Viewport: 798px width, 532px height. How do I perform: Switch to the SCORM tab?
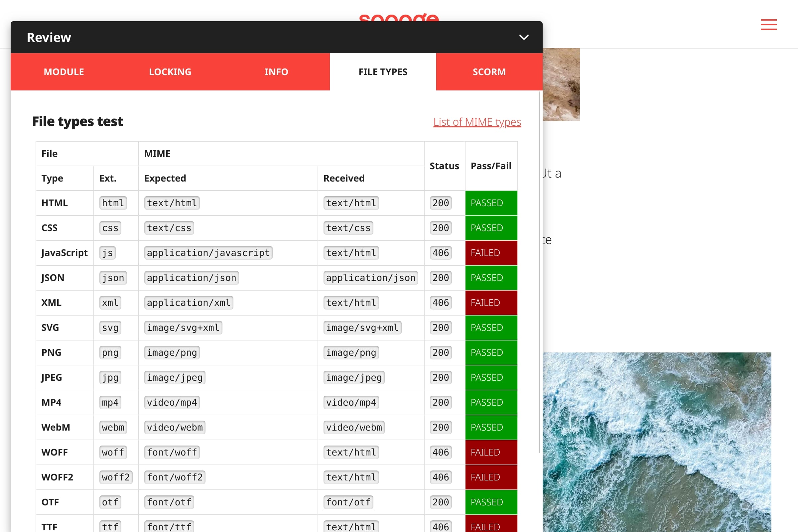click(x=489, y=71)
